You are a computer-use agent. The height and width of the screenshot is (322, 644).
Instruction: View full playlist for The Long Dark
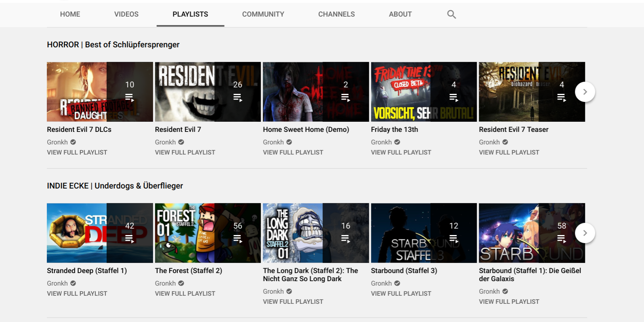tap(293, 302)
